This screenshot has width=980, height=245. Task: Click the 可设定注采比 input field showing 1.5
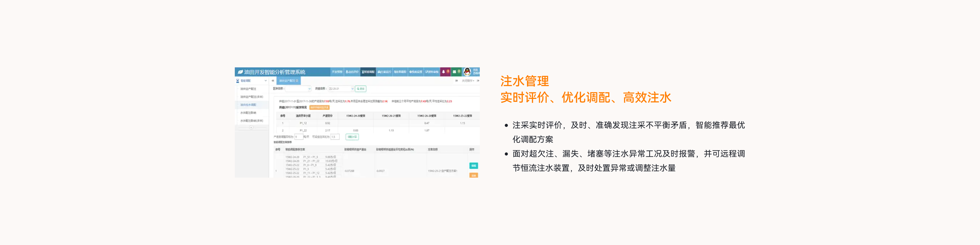click(x=335, y=137)
